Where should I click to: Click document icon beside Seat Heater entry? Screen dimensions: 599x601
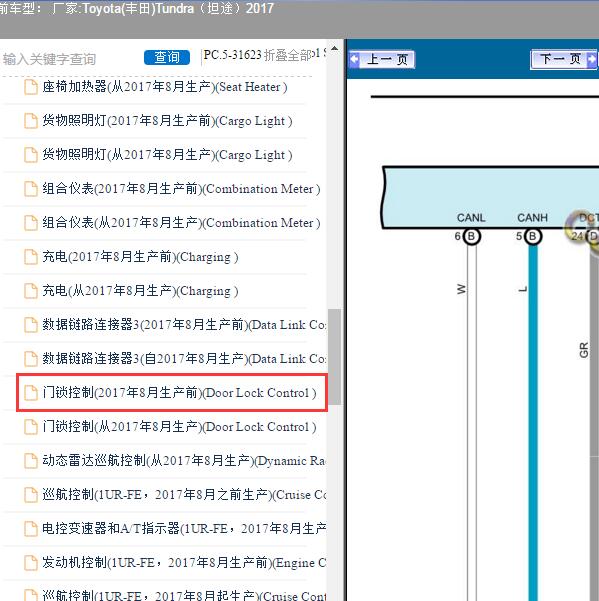click(31, 87)
